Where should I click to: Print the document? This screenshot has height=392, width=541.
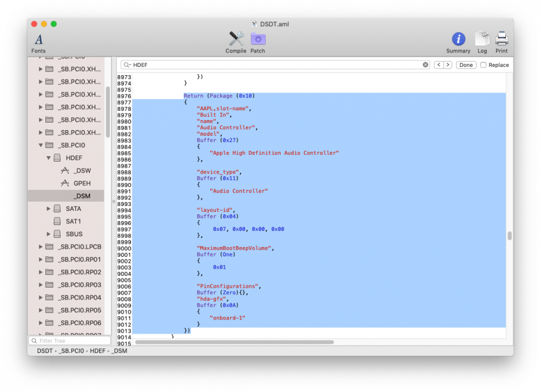(502, 43)
